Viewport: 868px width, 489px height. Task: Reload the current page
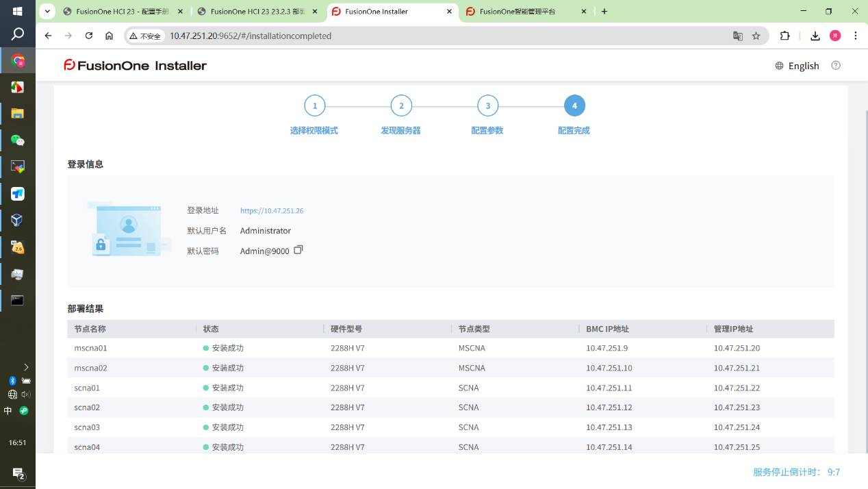pyautogui.click(x=89, y=36)
